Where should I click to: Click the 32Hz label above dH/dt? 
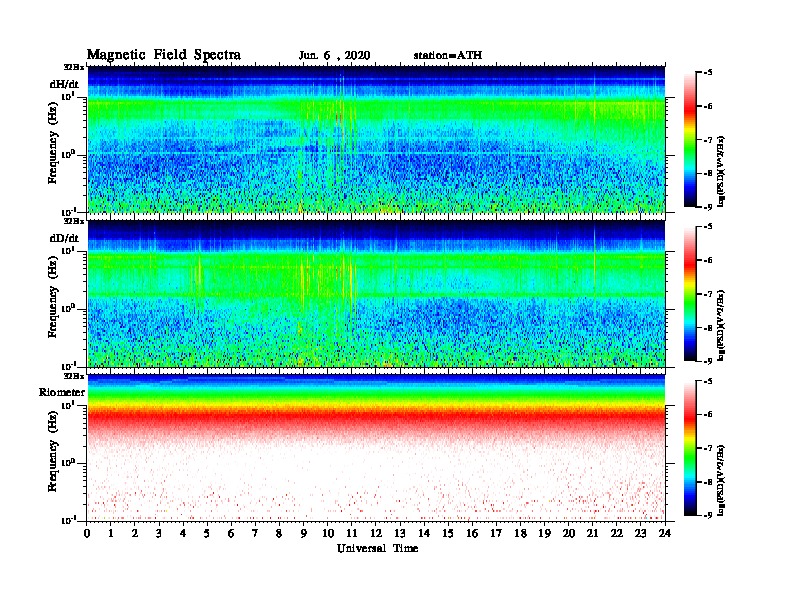pos(73,67)
